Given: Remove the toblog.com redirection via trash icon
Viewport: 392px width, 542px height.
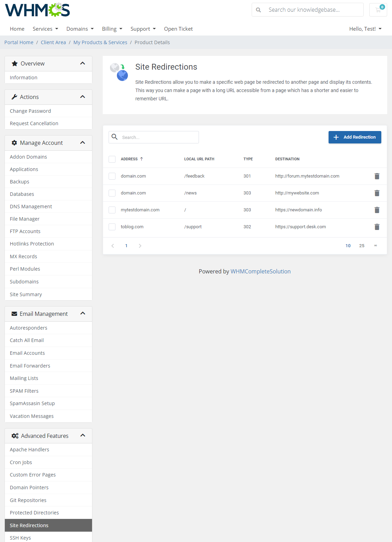Looking at the screenshot, I should (x=377, y=227).
